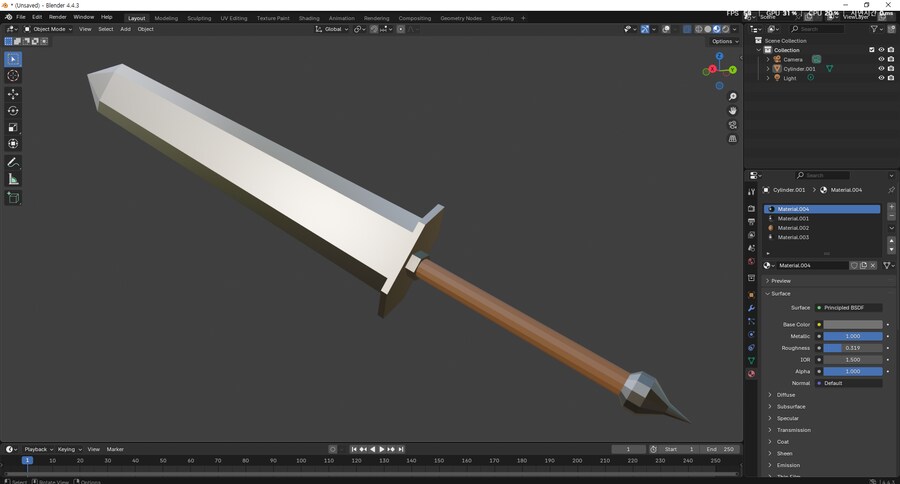Expand the Light tree item
Image resolution: width=900 pixels, height=484 pixels.
pos(768,78)
